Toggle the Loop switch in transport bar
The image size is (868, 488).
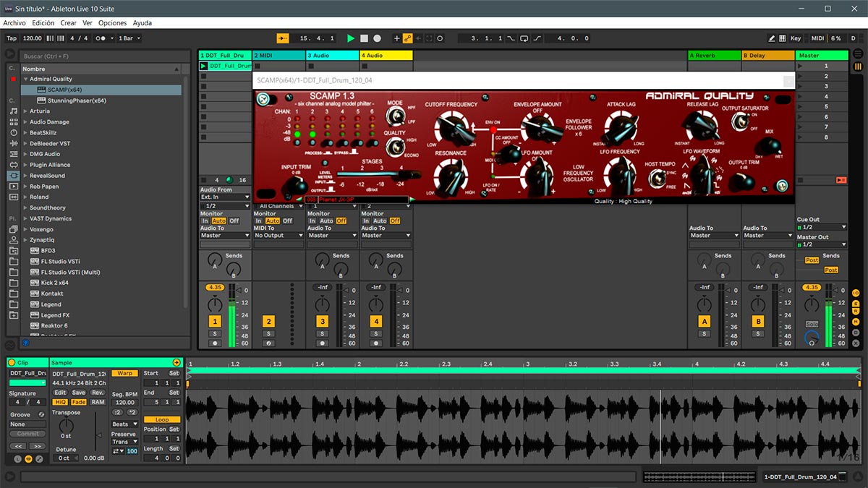[x=524, y=38]
